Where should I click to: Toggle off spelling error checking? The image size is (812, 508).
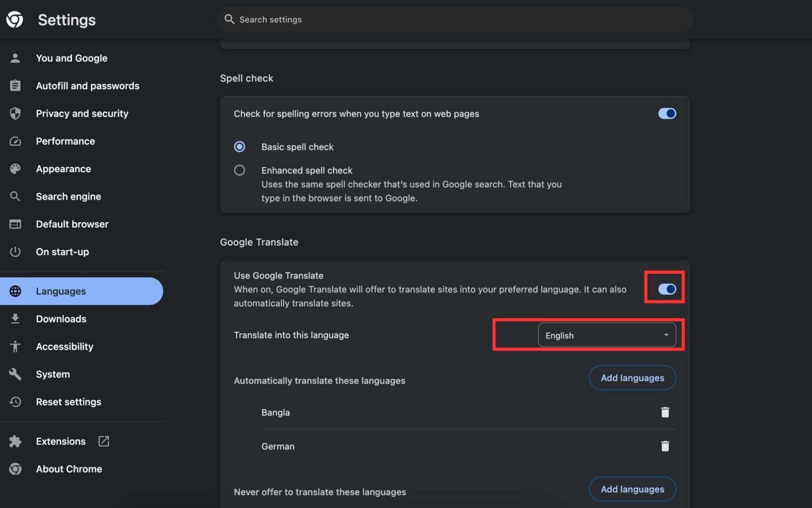[x=667, y=113]
